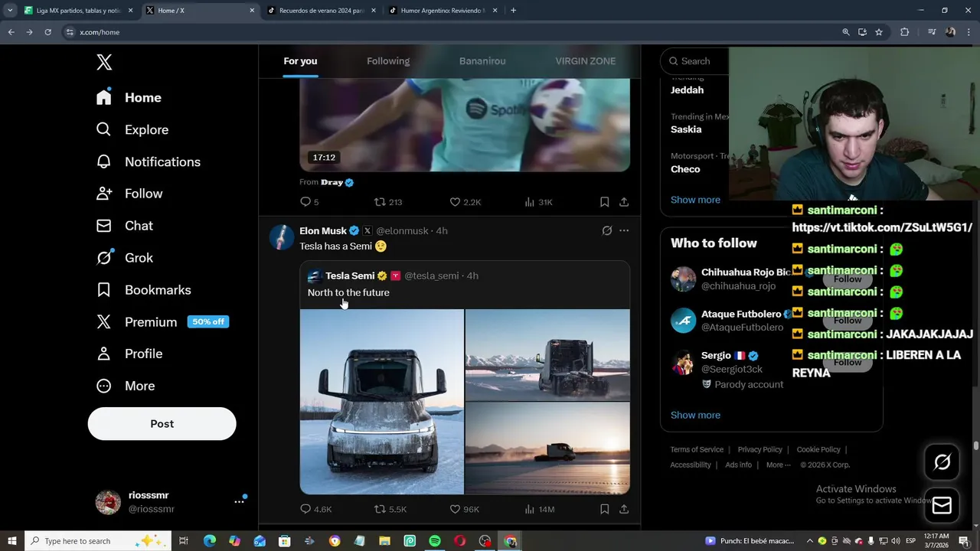Open account menu dots next to riosssmr
This screenshot has width=980, height=551.
[239, 501]
